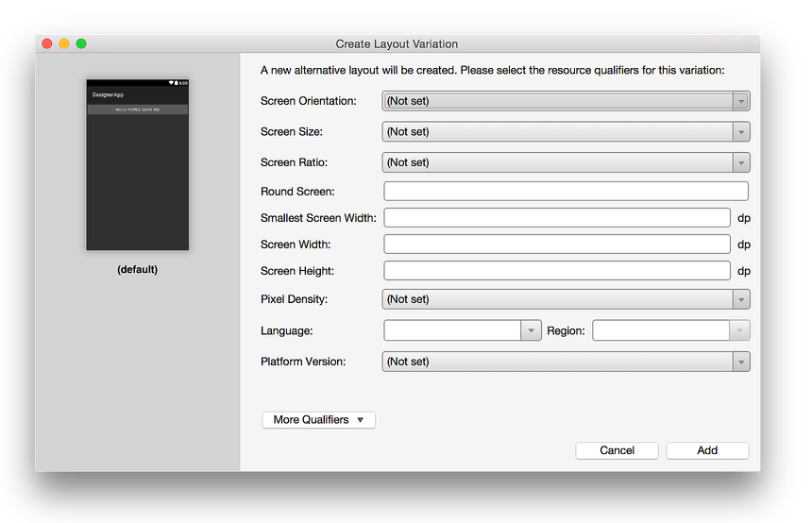Click the Add button
812x523 pixels.
[x=707, y=450]
